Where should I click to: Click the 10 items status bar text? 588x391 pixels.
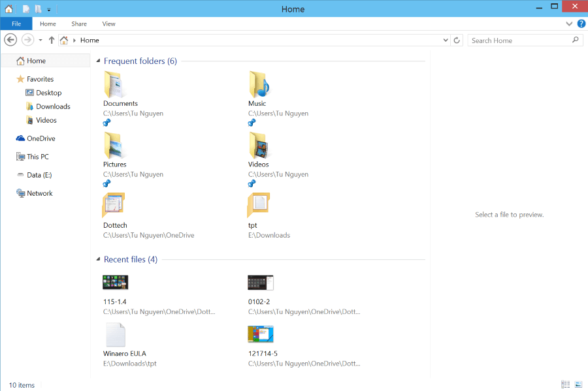click(22, 385)
